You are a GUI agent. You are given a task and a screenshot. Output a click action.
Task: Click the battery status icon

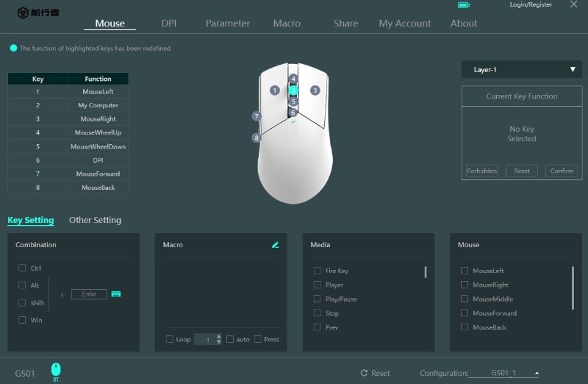463,5
